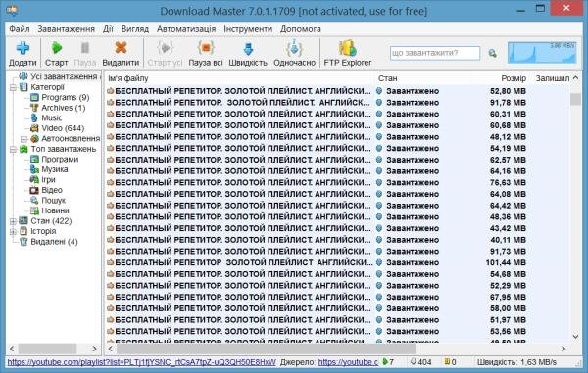Open the Швидкість speed control icon

point(248,49)
